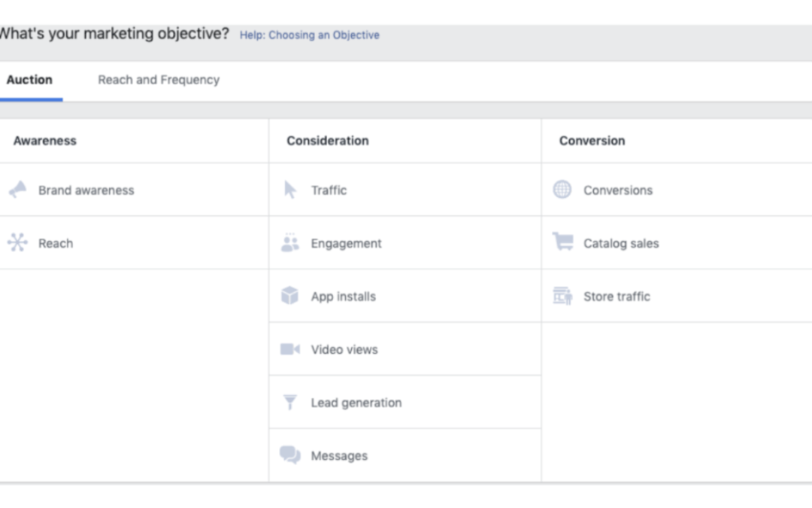The image size is (812, 508).
Task: Click the Reach network icon
Action: coord(17,242)
